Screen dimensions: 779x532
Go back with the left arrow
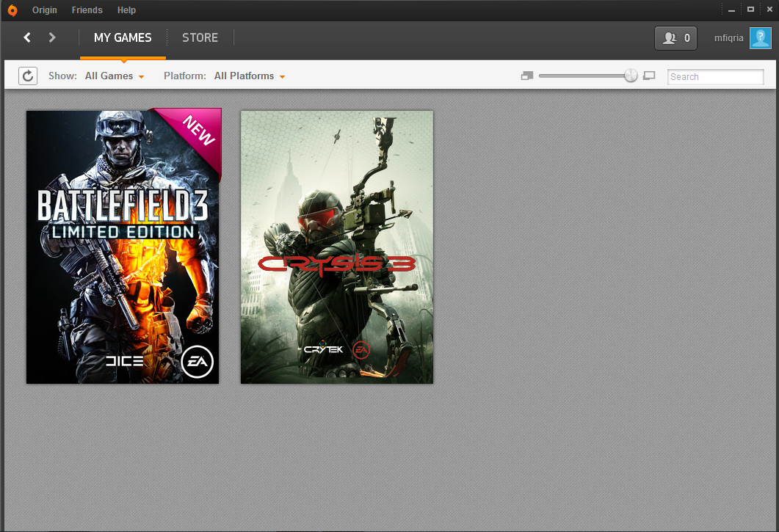(27, 37)
